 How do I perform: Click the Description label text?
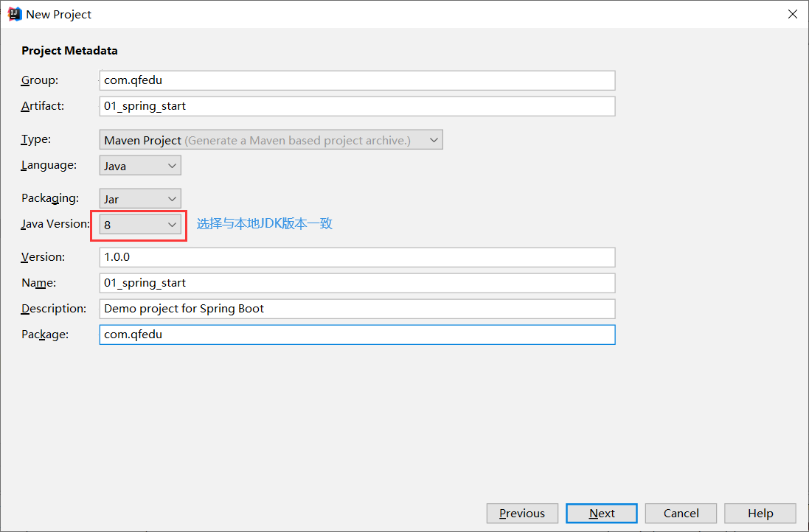click(x=54, y=309)
